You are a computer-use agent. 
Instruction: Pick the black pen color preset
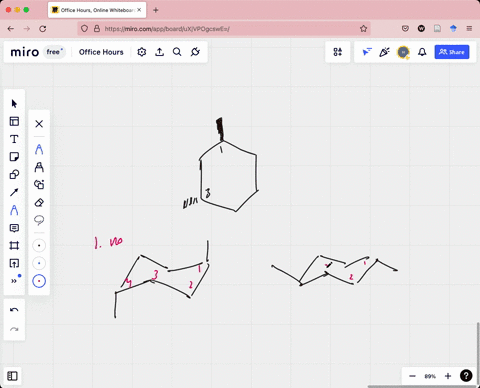click(39, 246)
